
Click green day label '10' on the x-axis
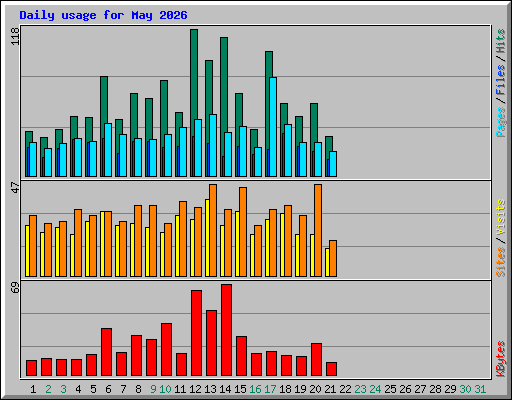[165, 389]
